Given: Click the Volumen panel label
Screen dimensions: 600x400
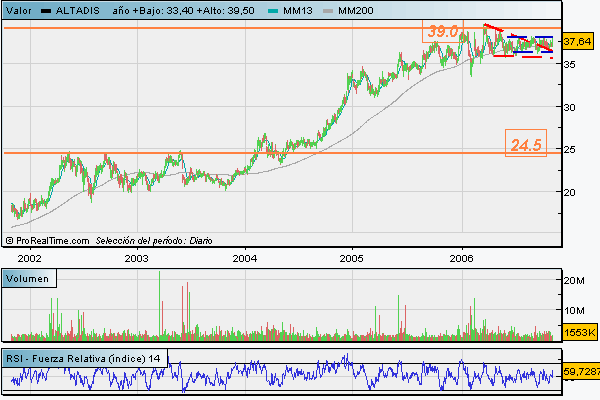Looking at the screenshot, I should (29, 278).
